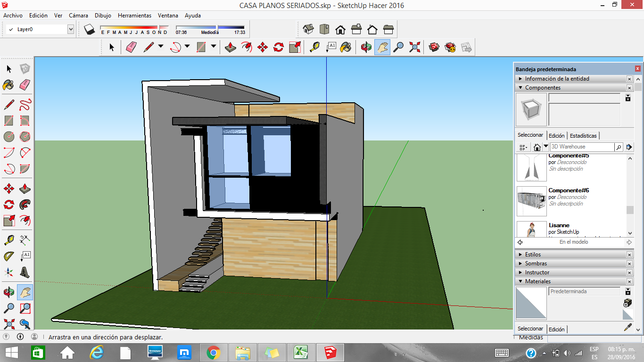The height and width of the screenshot is (362, 644).
Task: Open the model credits status icon
Action: [x=20, y=337]
